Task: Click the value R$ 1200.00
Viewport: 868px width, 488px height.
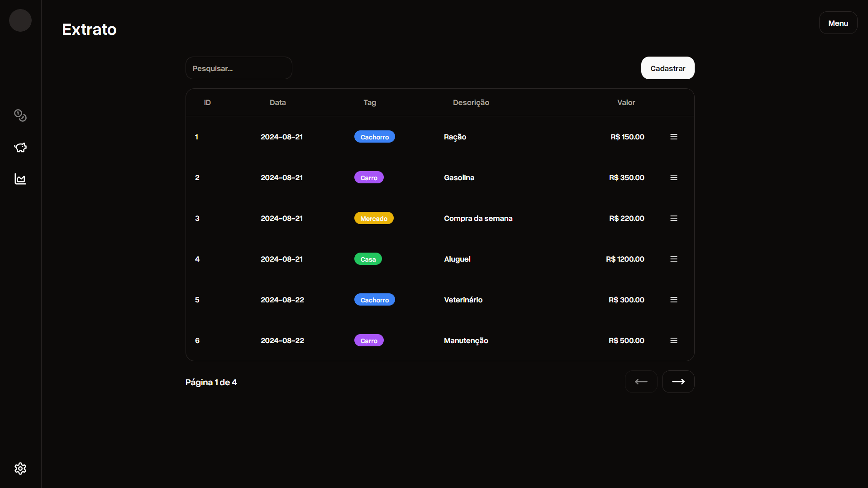Action: point(625,259)
